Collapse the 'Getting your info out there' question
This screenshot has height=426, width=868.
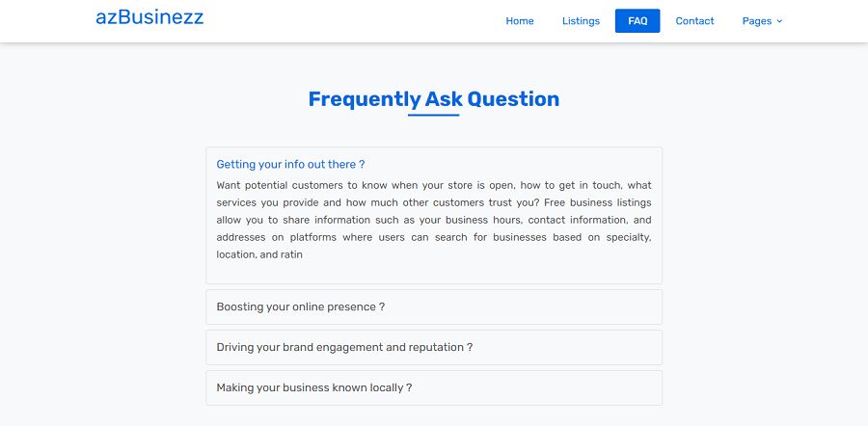coord(290,165)
